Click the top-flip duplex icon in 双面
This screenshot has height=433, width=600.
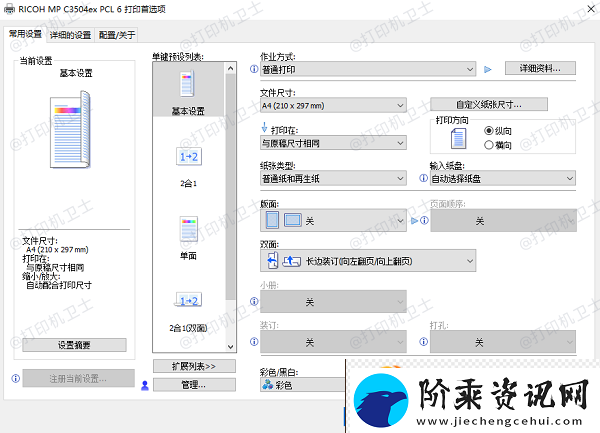point(292,261)
